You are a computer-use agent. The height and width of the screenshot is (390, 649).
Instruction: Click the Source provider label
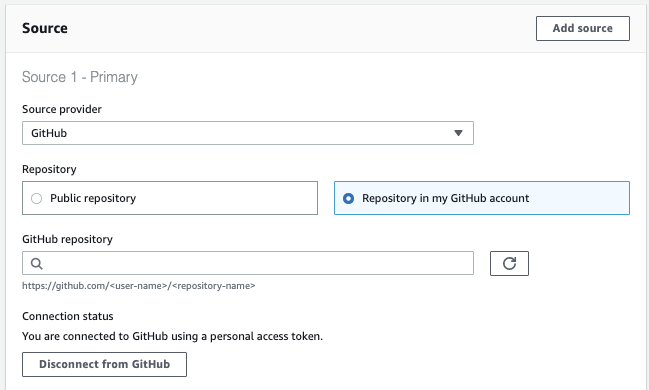62,109
